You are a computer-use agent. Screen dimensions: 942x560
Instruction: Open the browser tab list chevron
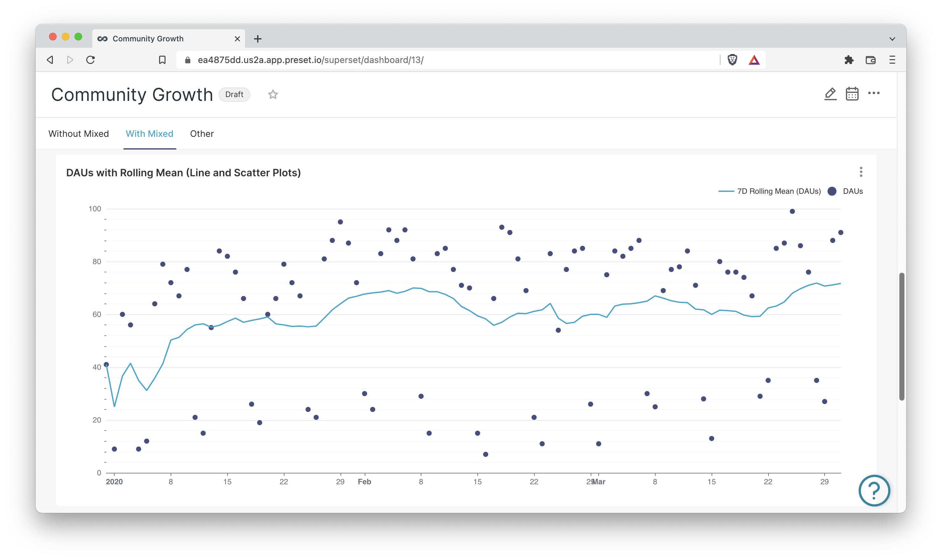pyautogui.click(x=892, y=38)
